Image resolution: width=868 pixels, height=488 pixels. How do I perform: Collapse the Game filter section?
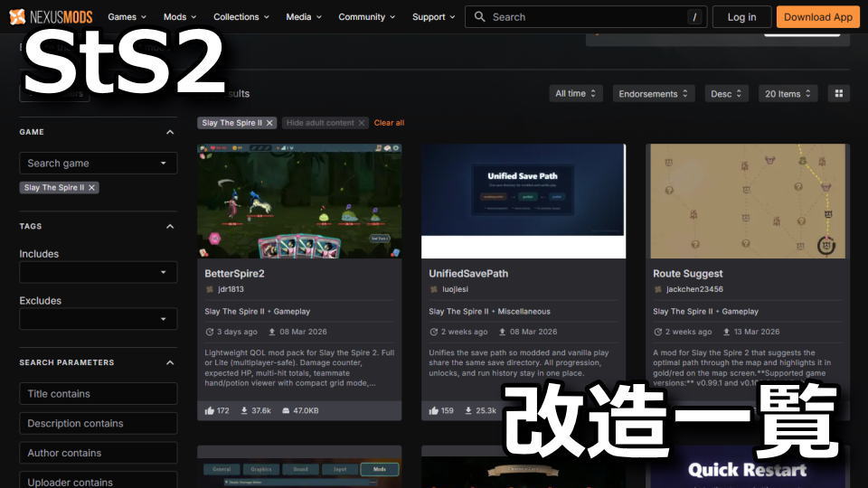click(170, 132)
